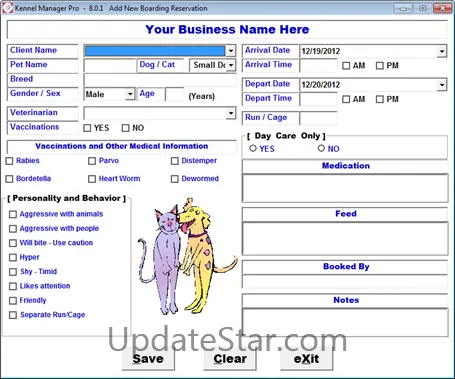Click the Depart Time input field
The height and width of the screenshot is (379, 455).
[x=318, y=99]
